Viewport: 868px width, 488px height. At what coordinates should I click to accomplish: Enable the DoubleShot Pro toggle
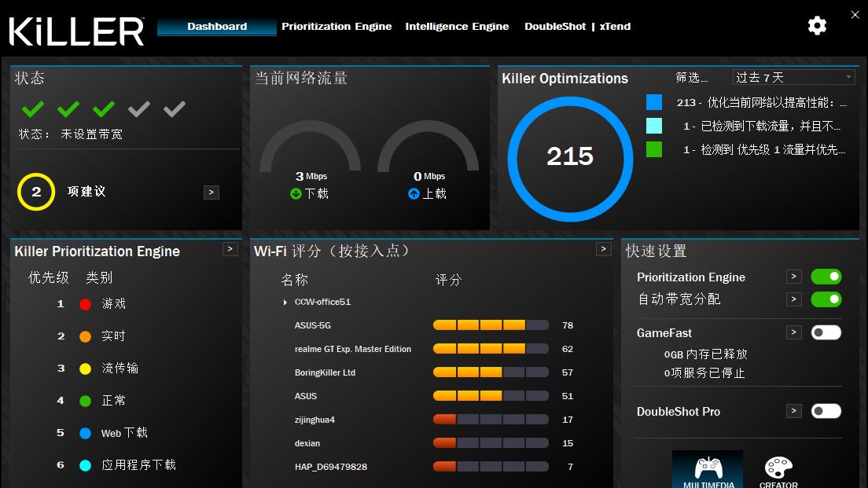click(826, 411)
